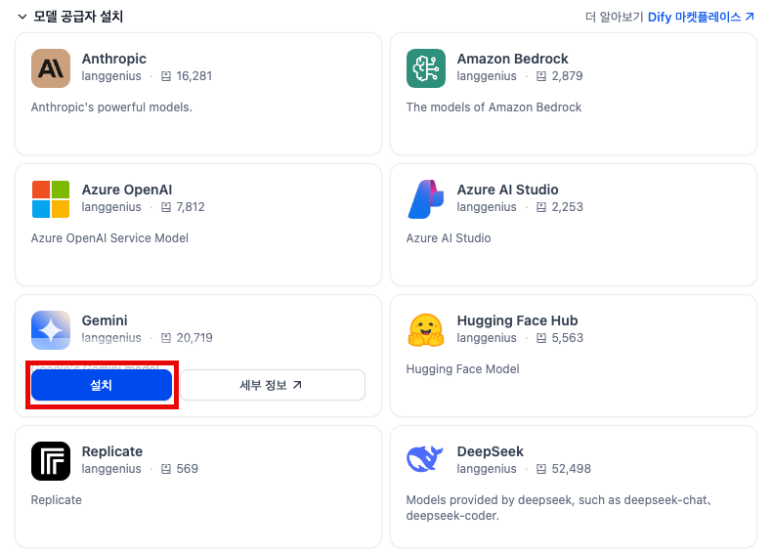Click 'Azure OpenAI Service Model' description
Screen dimensions: 773x552
pyautogui.click(x=109, y=238)
